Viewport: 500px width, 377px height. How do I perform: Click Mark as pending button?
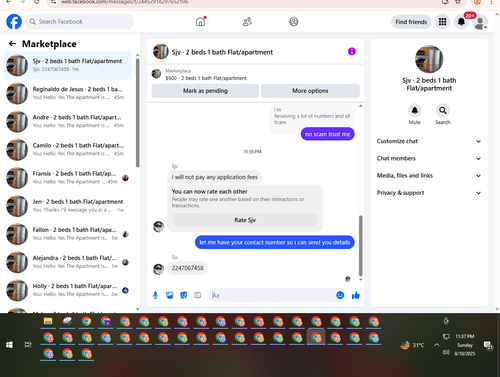click(x=205, y=91)
